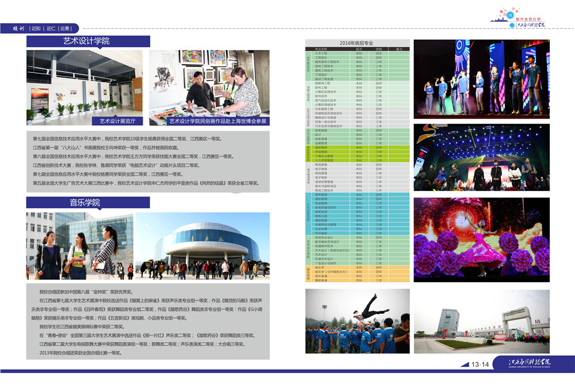
Task: Open the folk painting Shanghai Expo photo
Action: click(x=209, y=87)
